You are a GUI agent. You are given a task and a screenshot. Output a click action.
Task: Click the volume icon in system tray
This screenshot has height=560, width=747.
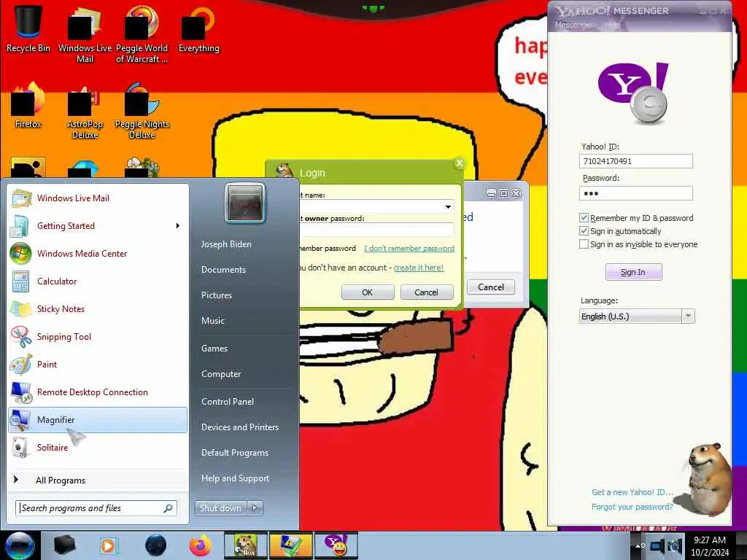tap(675, 545)
